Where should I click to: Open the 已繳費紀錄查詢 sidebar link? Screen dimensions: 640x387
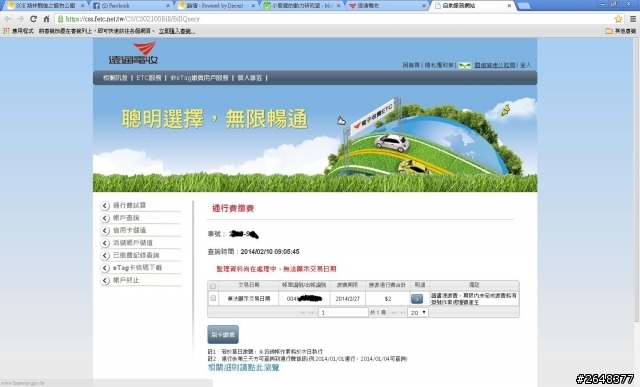(x=136, y=255)
